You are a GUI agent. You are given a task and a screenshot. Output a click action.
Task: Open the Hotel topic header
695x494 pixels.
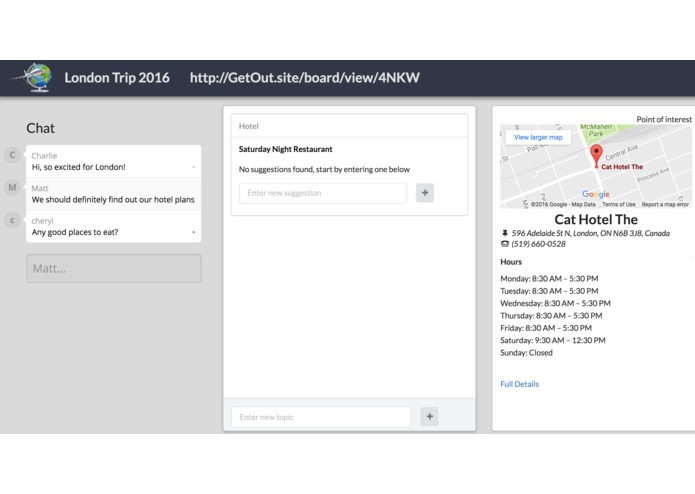[x=349, y=126]
